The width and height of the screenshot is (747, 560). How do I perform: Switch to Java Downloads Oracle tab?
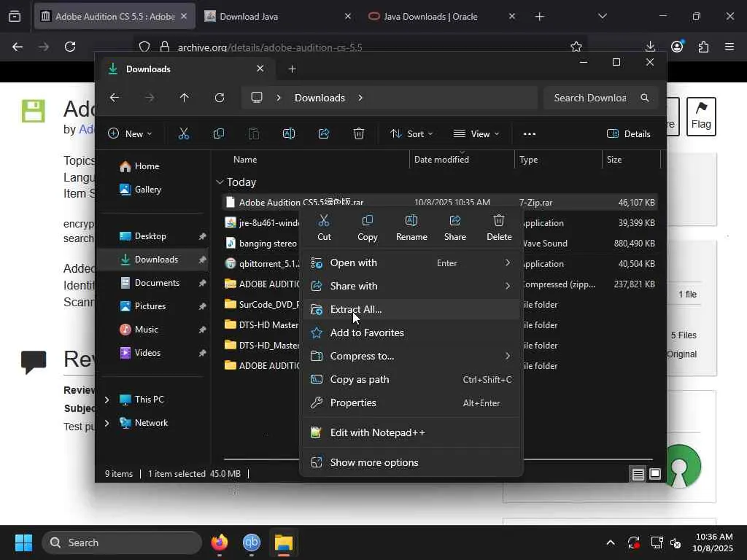coord(441,16)
